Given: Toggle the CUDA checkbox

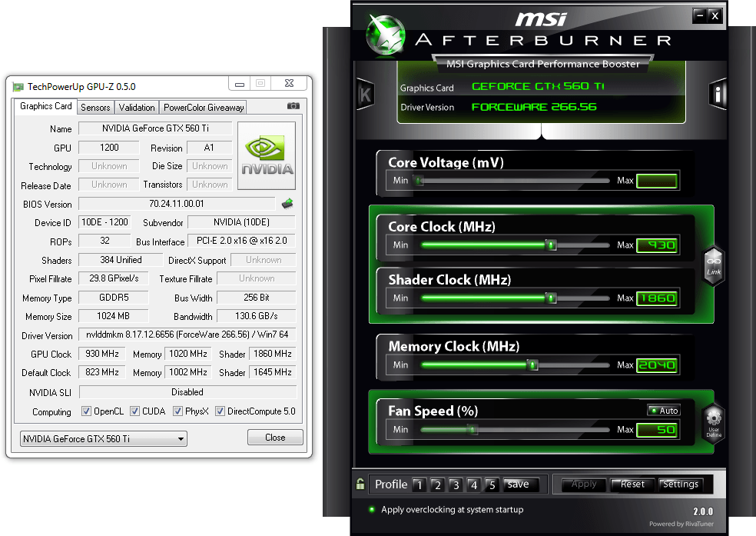Looking at the screenshot, I should [134, 411].
